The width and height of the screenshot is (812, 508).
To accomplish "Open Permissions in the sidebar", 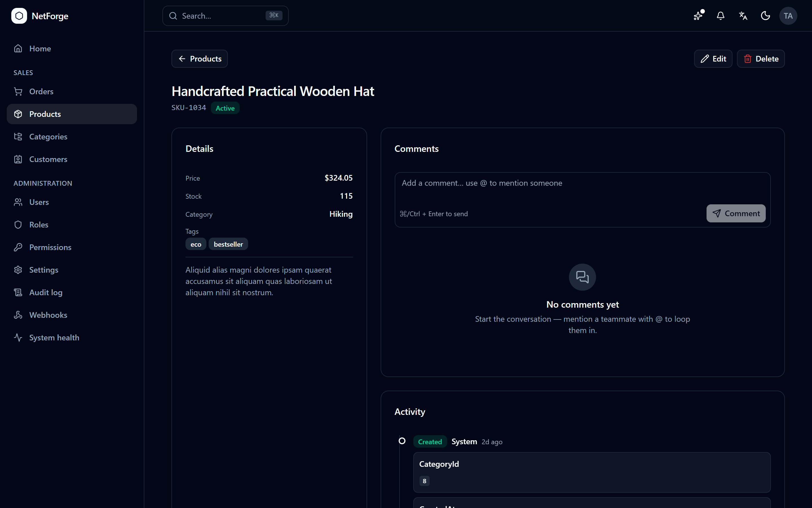I will pyautogui.click(x=72, y=247).
